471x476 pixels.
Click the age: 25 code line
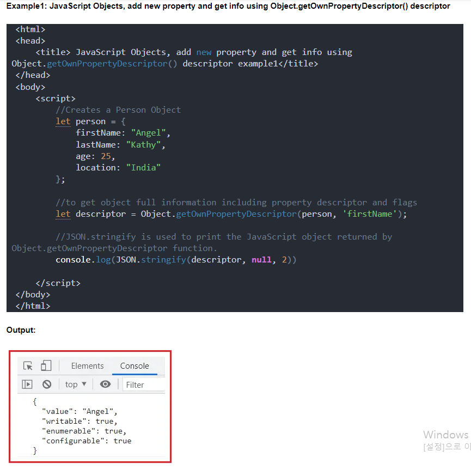tap(95, 156)
